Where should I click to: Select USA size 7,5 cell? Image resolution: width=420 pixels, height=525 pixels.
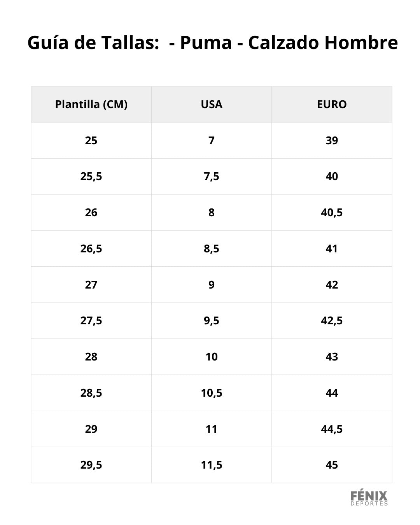[212, 177]
